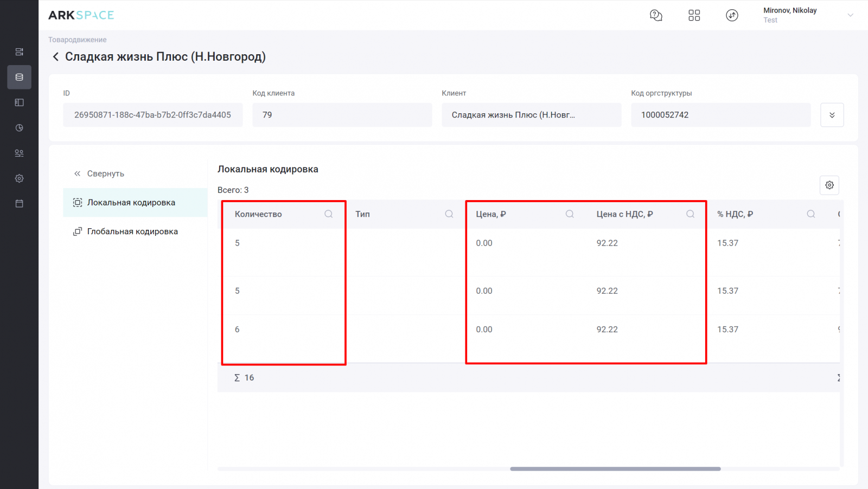Image resolution: width=868 pixels, height=489 pixels.
Task: Expand the details with double-chevron button
Action: coord(832,115)
